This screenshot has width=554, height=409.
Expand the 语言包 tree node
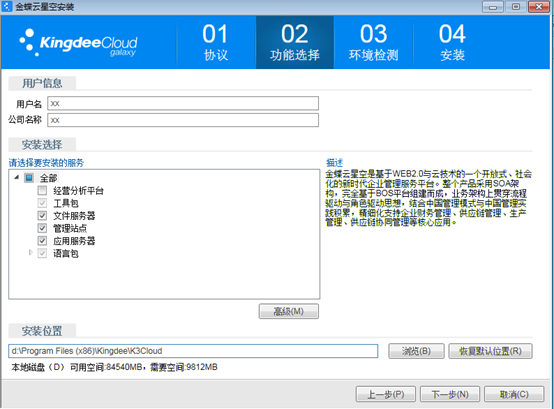pos(30,253)
